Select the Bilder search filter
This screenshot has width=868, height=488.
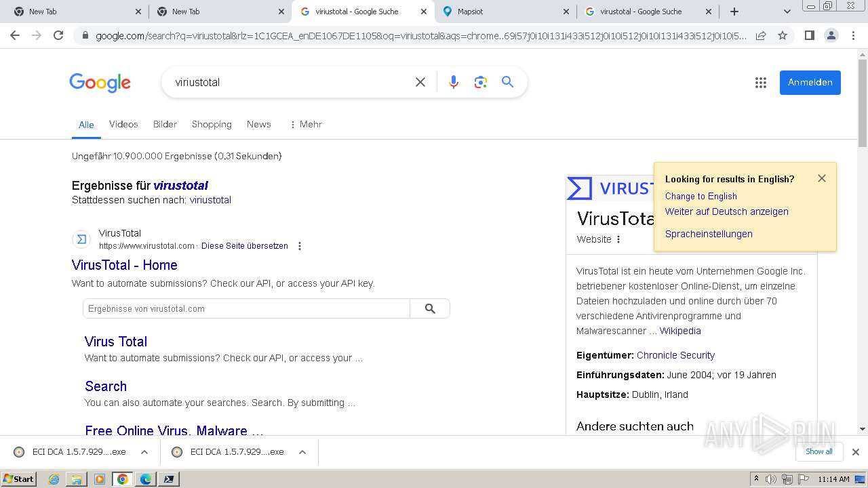click(x=165, y=124)
